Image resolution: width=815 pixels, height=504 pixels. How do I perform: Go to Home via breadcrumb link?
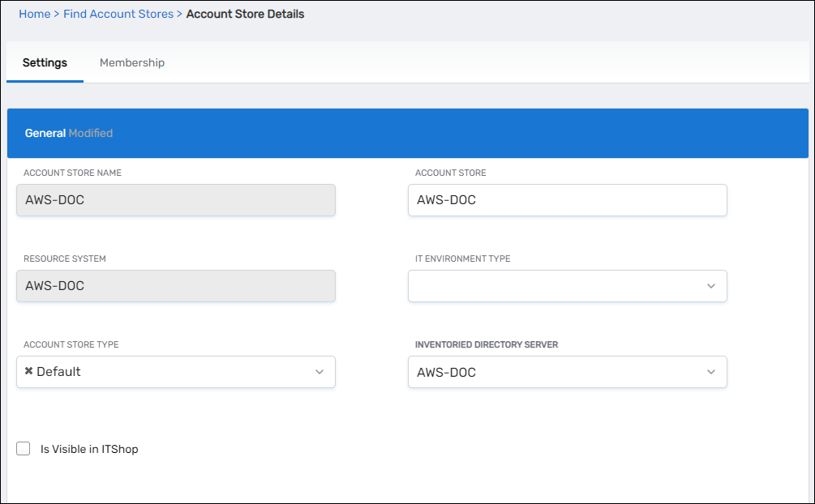tap(34, 14)
